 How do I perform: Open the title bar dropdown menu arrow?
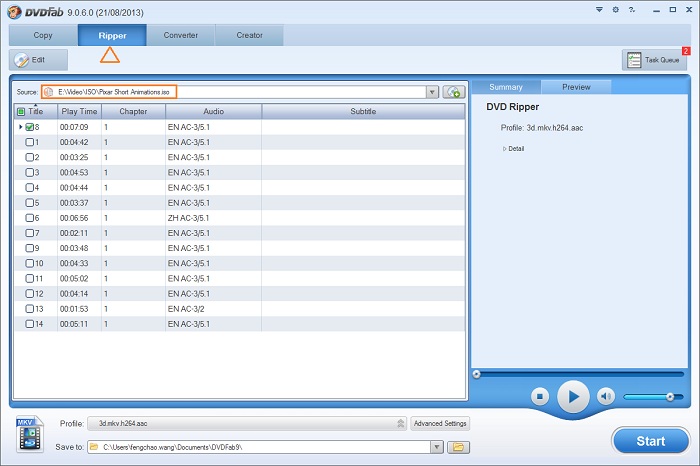coord(599,9)
